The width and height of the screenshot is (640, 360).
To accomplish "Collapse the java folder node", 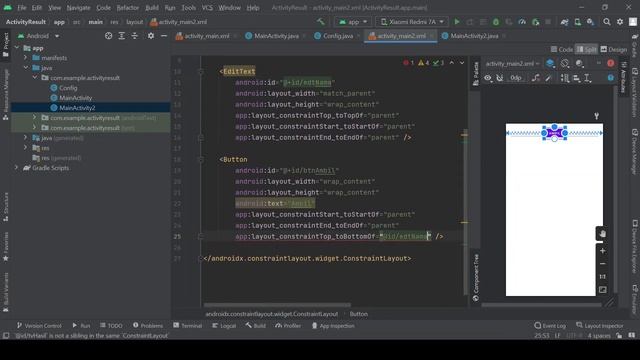I will tap(26, 67).
